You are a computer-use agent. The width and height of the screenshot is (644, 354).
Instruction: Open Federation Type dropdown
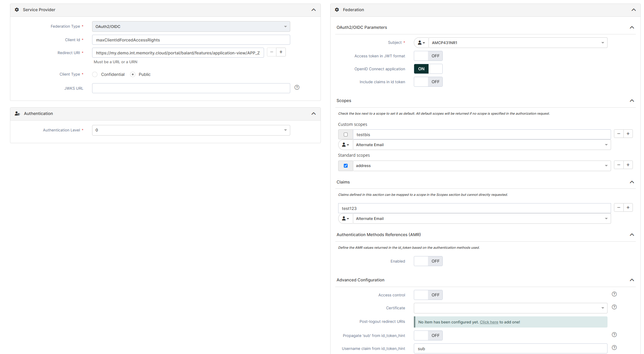click(191, 26)
